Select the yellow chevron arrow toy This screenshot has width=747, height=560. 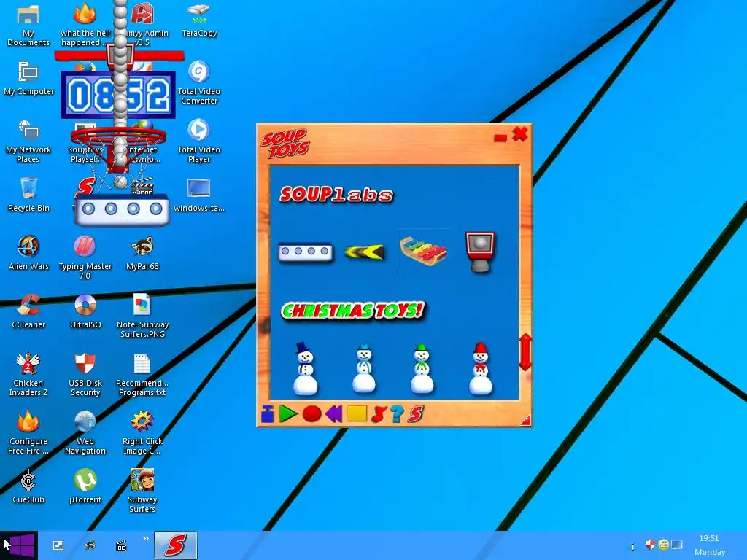[364, 252]
